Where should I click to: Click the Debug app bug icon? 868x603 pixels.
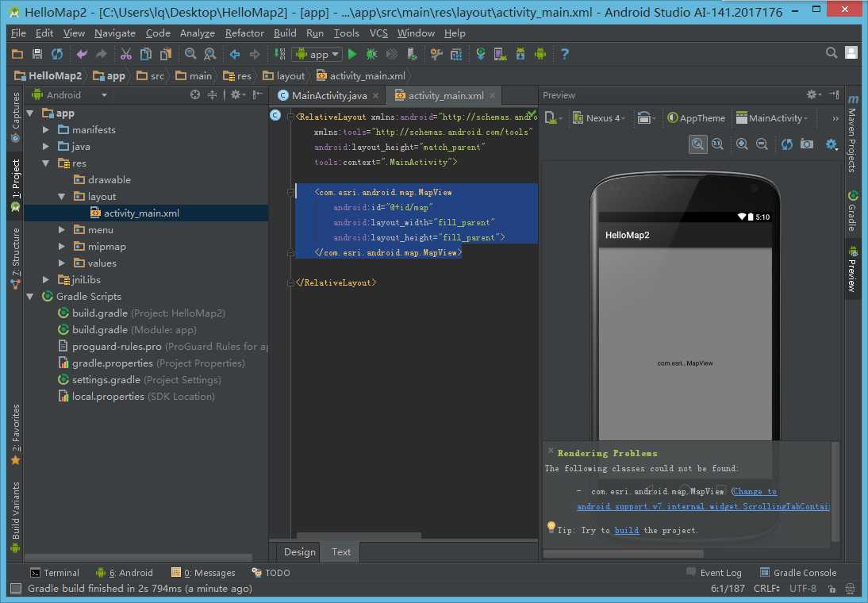pos(371,54)
